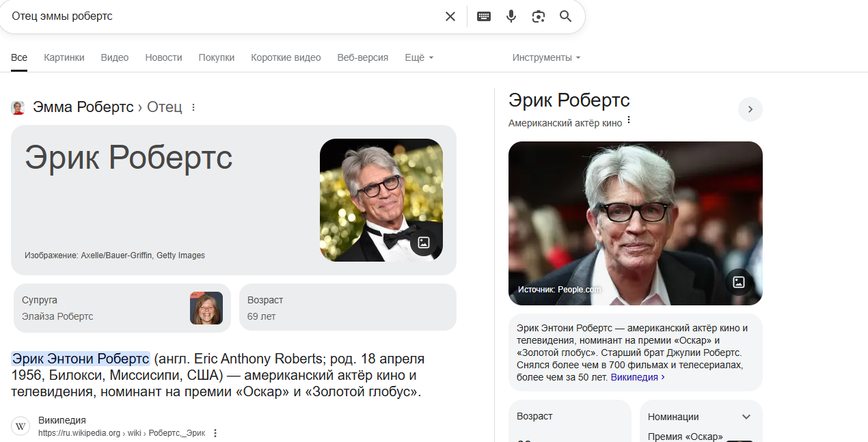Switch to 'Веб-версия' tab
The height and width of the screenshot is (442, 868).
point(363,57)
